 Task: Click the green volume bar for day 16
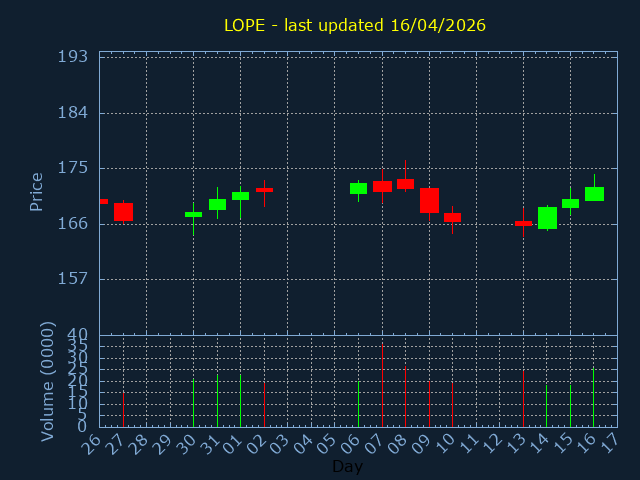point(593,398)
